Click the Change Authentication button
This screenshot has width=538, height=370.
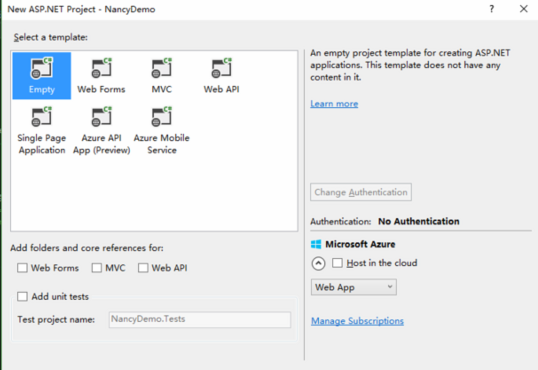tap(361, 192)
